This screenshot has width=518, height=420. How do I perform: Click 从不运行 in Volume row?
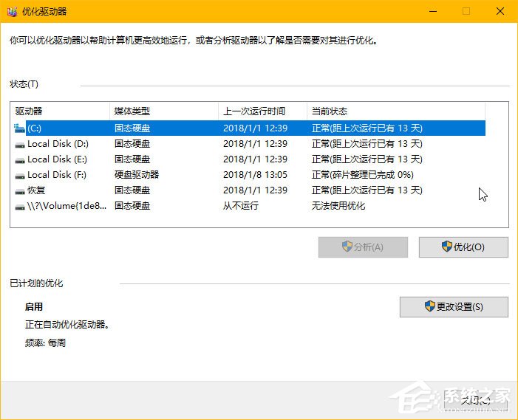(241, 206)
